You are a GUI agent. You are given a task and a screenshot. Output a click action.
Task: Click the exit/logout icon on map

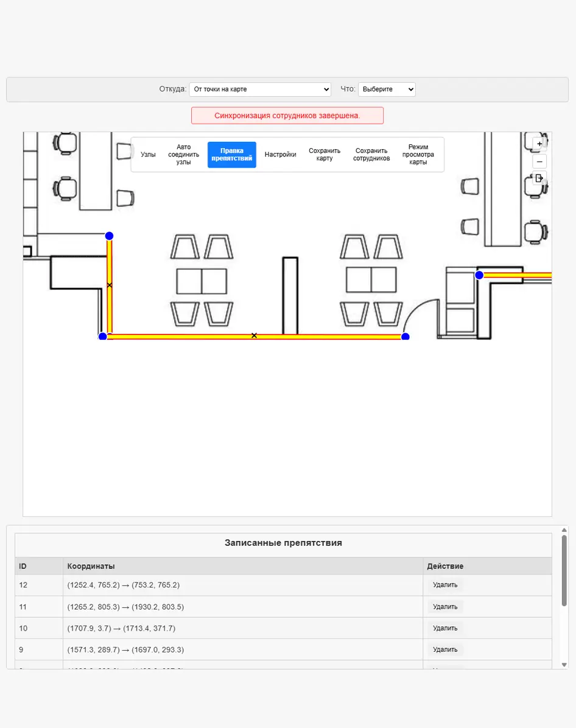click(539, 178)
